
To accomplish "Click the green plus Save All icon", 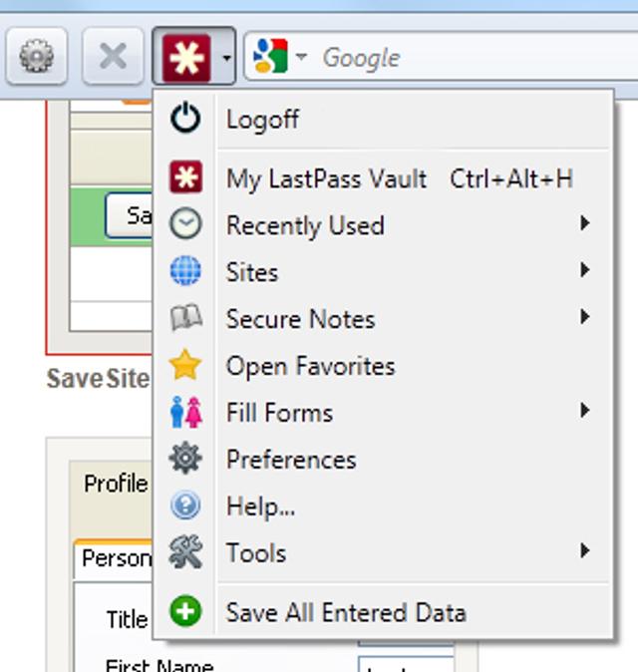I will [185, 612].
